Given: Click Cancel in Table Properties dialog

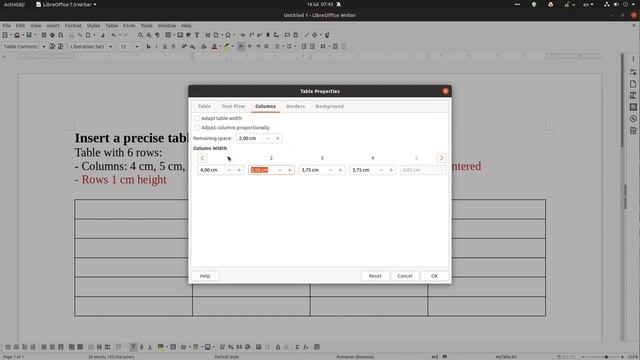Looking at the screenshot, I should coord(405,276).
